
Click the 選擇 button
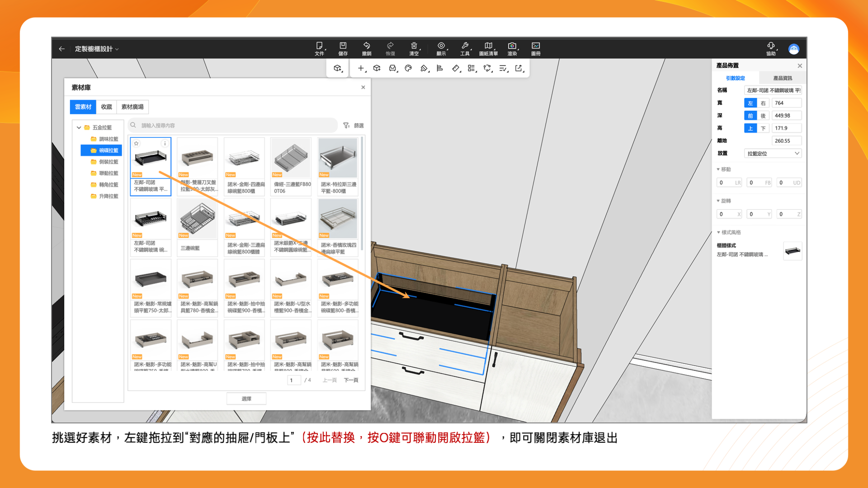tap(246, 399)
